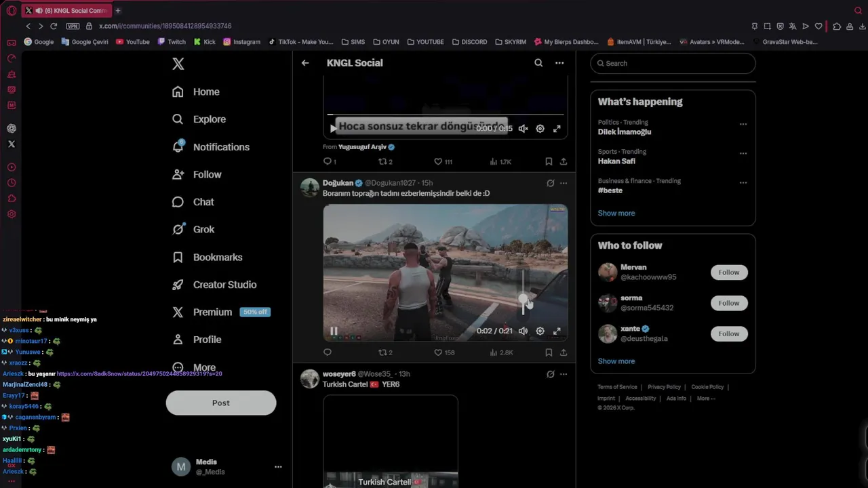View analytics of 2.8K views post
The height and width of the screenshot is (488, 868).
click(501, 352)
